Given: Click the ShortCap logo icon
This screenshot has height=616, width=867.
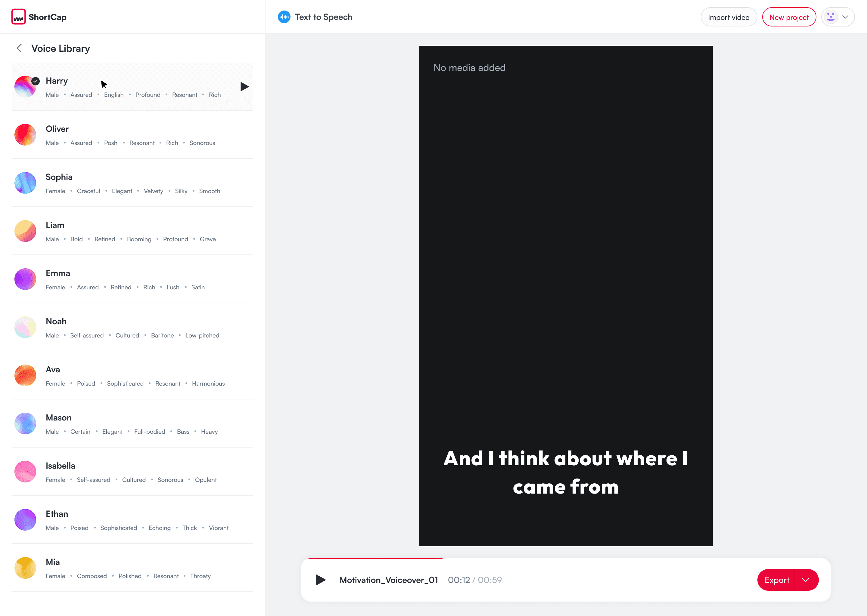Looking at the screenshot, I should click(18, 17).
